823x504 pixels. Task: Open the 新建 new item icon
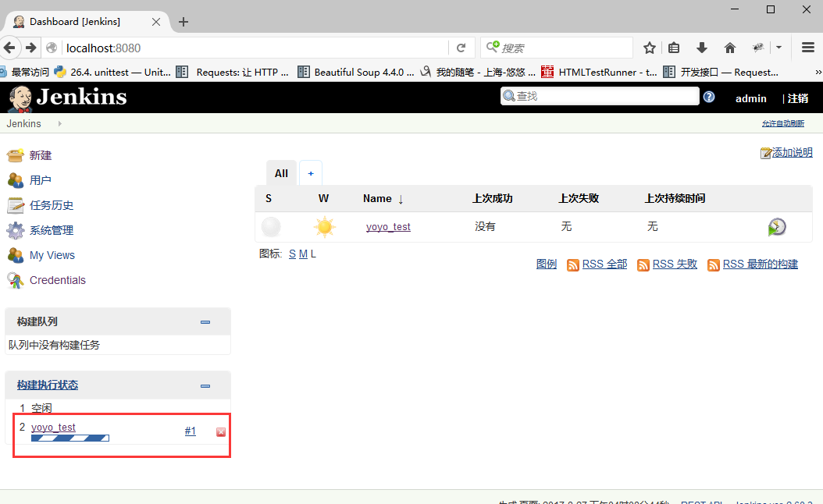[15, 155]
